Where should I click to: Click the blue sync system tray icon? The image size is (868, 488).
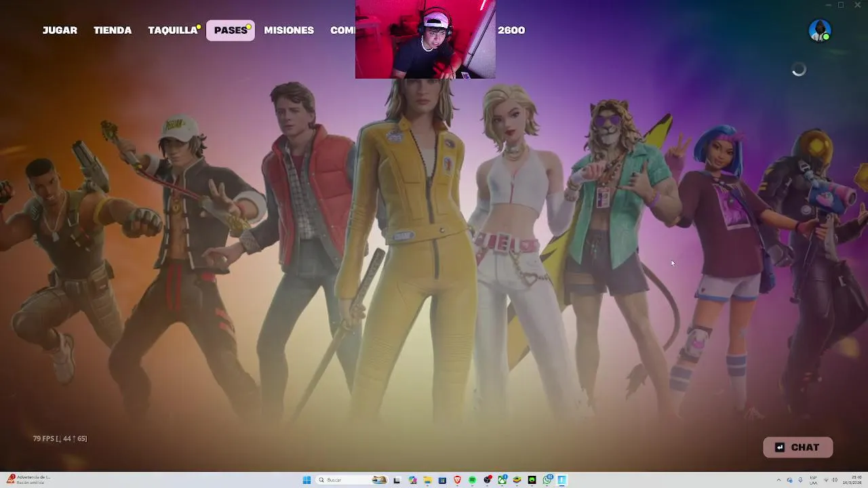[790, 480]
